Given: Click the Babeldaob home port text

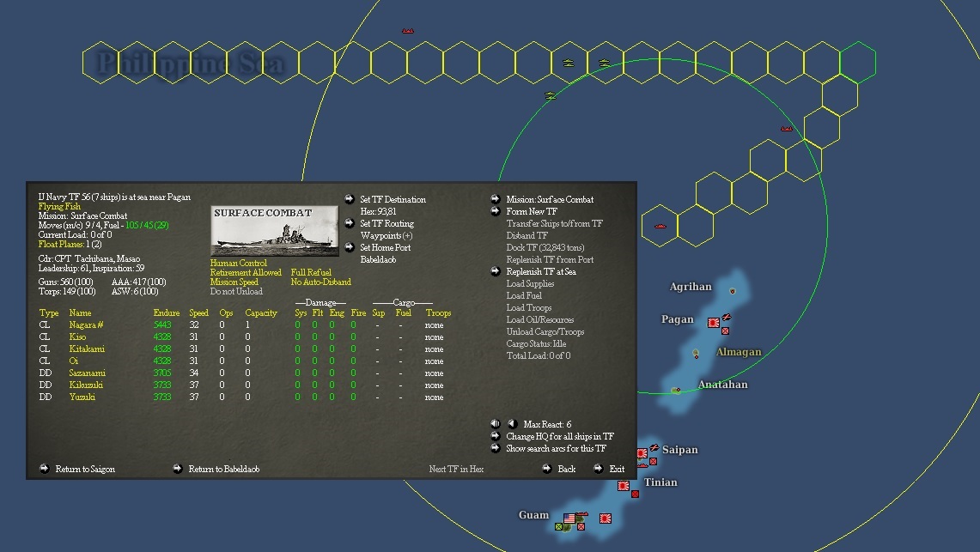Looking at the screenshot, I should [378, 259].
